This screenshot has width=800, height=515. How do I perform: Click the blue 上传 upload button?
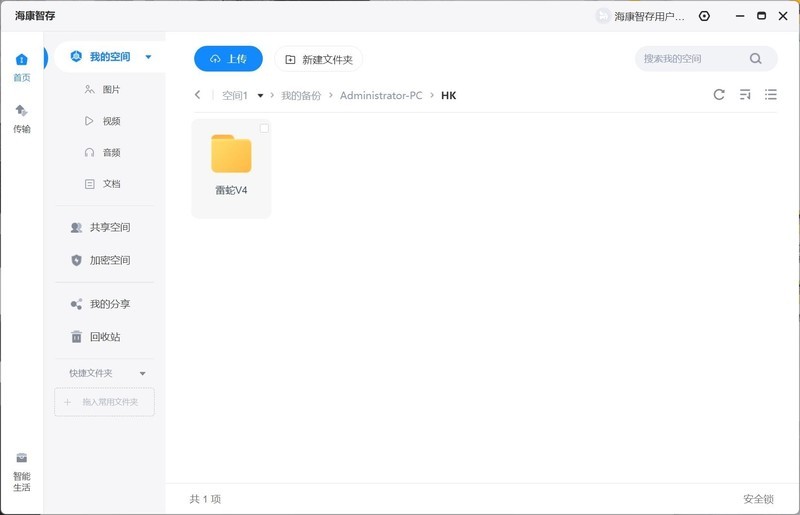(x=228, y=59)
